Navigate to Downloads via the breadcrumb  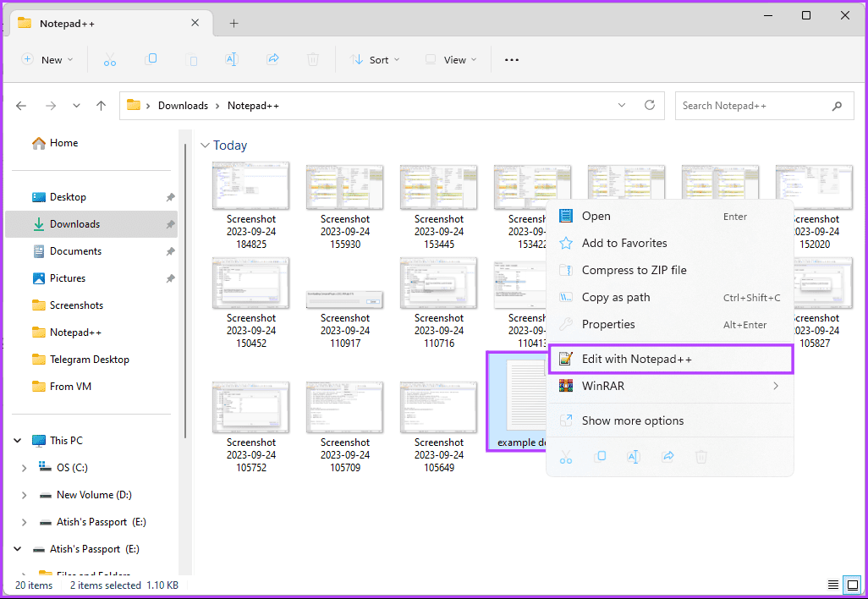tap(183, 105)
